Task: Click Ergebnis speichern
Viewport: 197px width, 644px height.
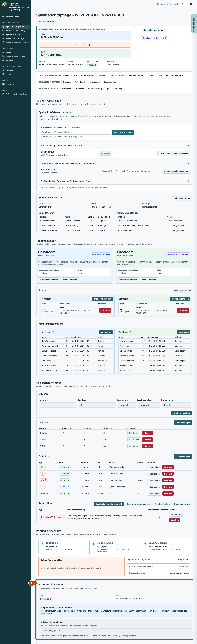Action: point(182,413)
